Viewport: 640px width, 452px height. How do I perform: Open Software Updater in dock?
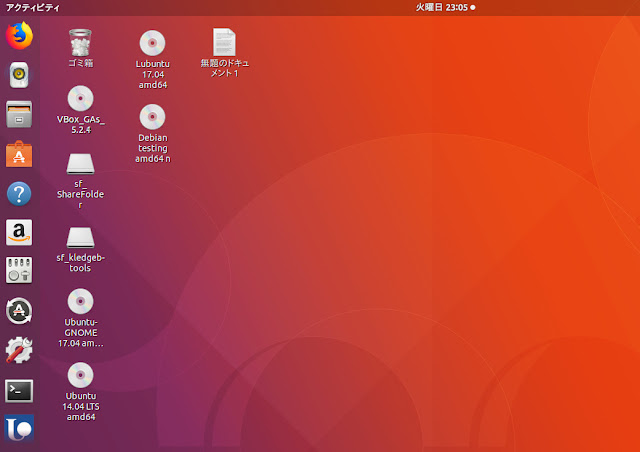pos(19,311)
